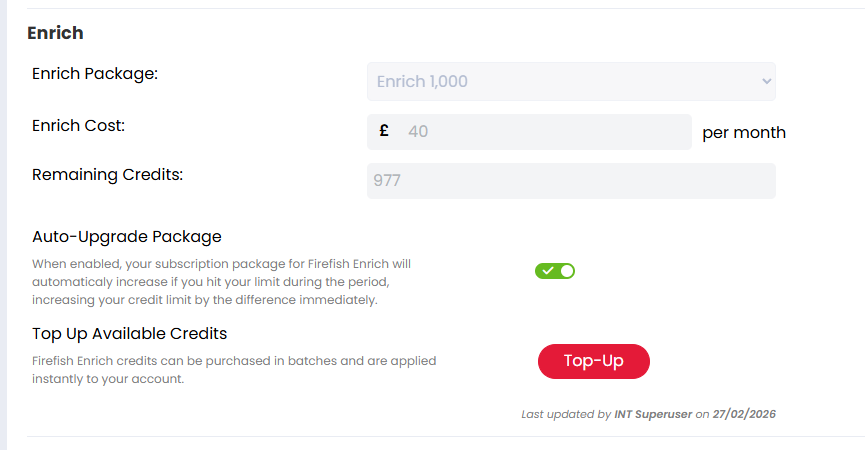Click the Enrich Package label
Image resolution: width=865 pixels, height=450 pixels.
coord(95,74)
